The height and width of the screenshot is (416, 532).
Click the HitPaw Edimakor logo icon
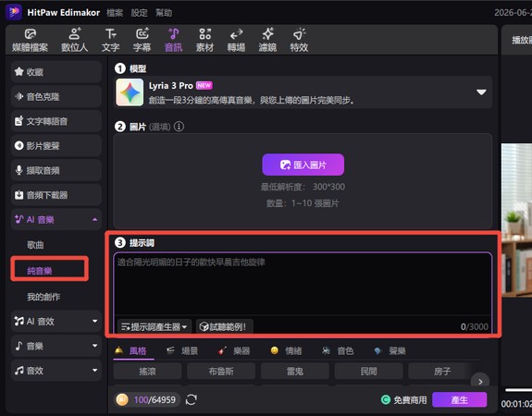pyautogui.click(x=14, y=12)
